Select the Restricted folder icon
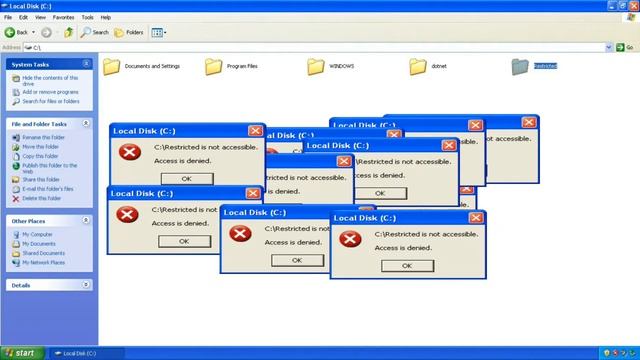 click(520, 67)
